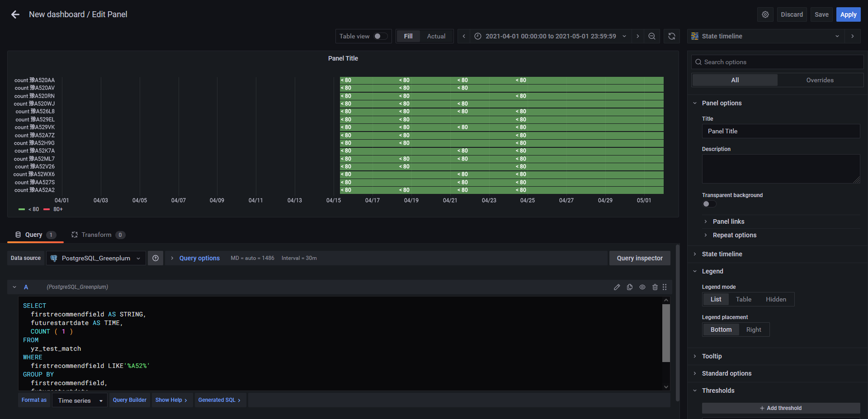Select the Overrides tab
The image size is (868, 419).
[x=820, y=80]
